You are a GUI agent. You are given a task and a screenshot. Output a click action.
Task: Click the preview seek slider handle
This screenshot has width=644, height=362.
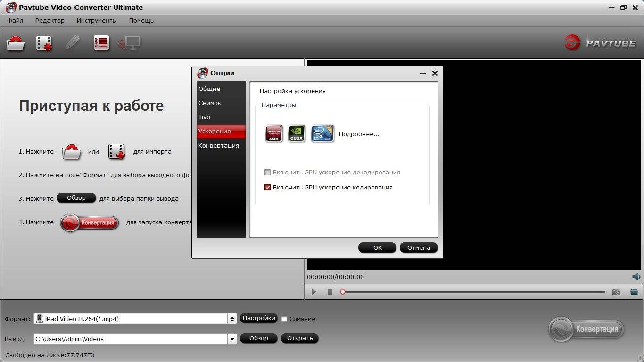click(x=343, y=292)
